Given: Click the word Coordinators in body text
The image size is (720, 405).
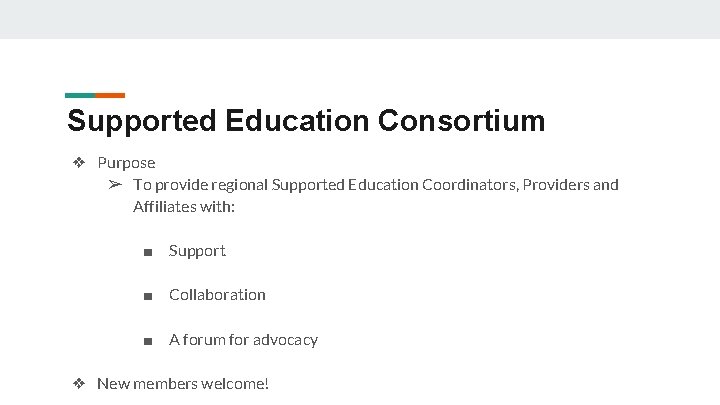Looking at the screenshot, I should (470, 185).
